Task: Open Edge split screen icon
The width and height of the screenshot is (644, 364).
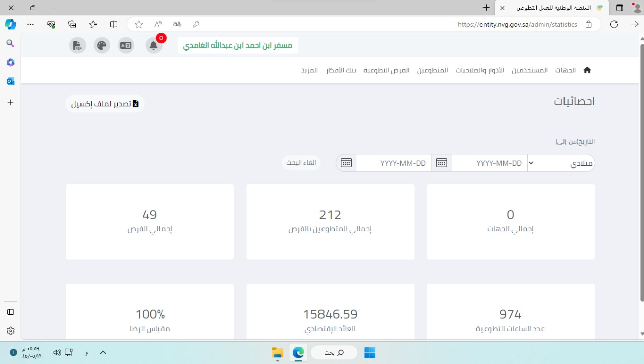Action: tap(114, 24)
